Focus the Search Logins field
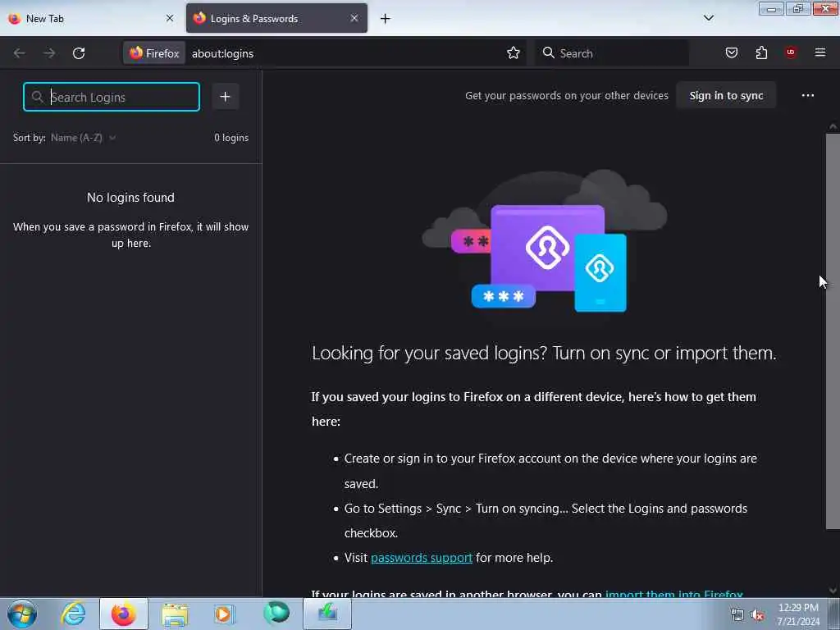 112,97
